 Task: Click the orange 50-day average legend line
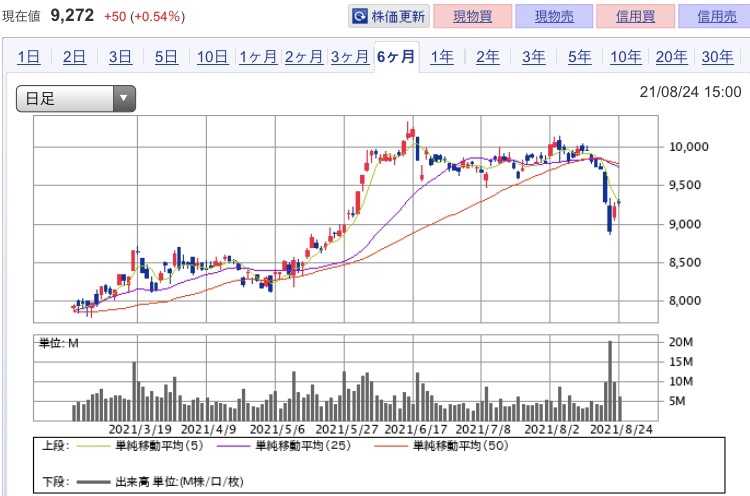391,446
